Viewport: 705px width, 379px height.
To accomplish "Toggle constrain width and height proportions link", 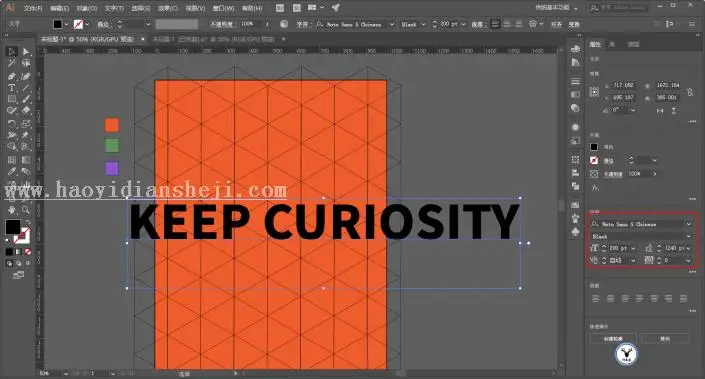I will 690,91.
